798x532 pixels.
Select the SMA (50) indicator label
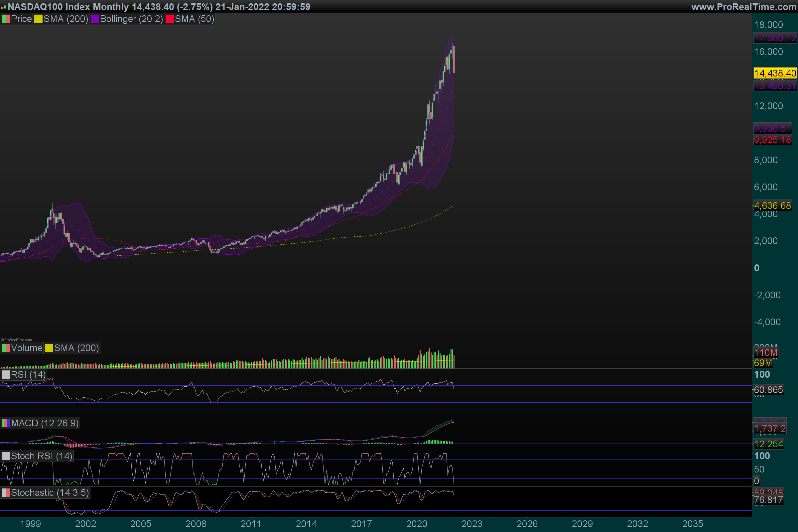point(195,19)
